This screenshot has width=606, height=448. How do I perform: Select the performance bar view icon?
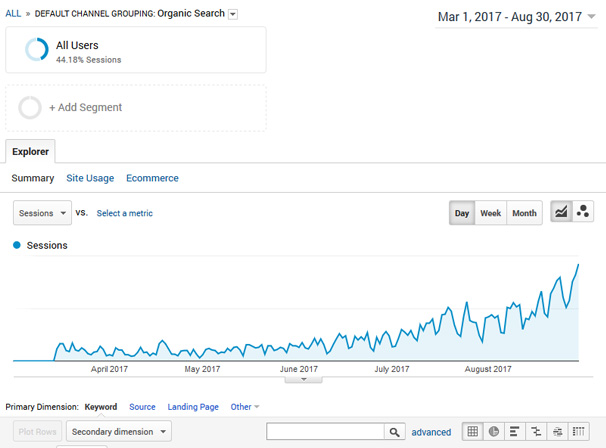click(x=514, y=431)
